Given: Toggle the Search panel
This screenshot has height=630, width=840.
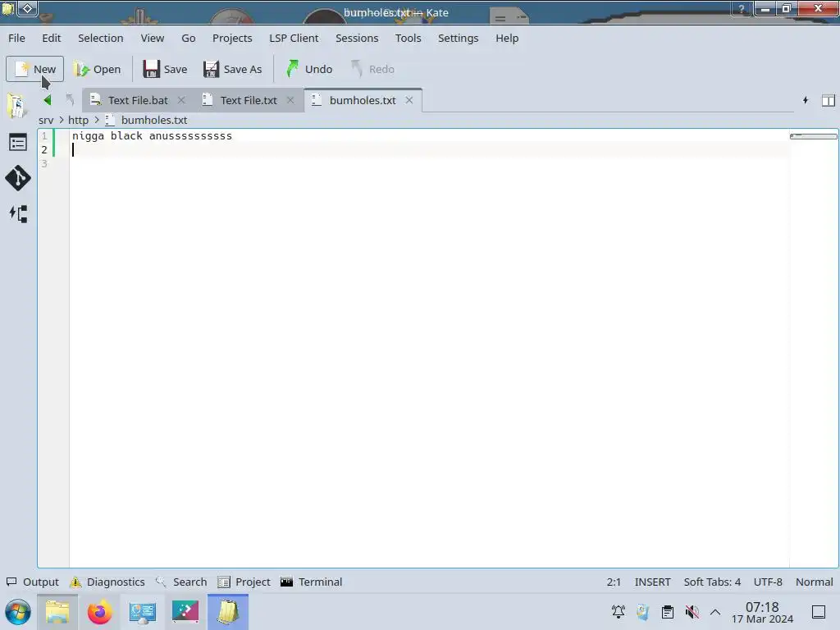Looking at the screenshot, I should coord(181,582).
